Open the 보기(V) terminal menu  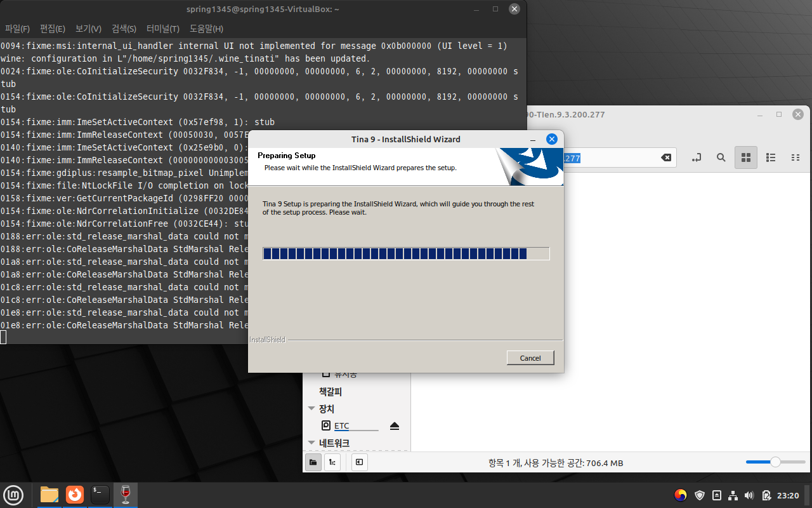point(88,29)
